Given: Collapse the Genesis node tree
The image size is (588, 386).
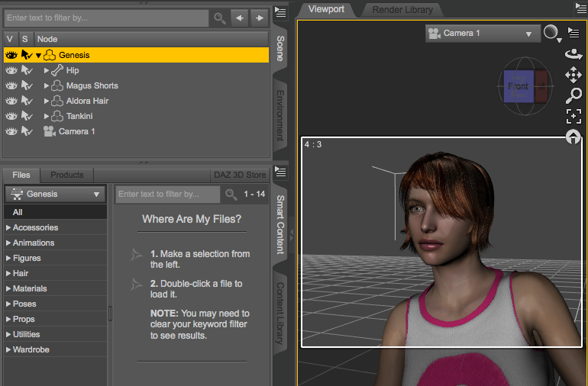Looking at the screenshot, I should click(x=38, y=56).
